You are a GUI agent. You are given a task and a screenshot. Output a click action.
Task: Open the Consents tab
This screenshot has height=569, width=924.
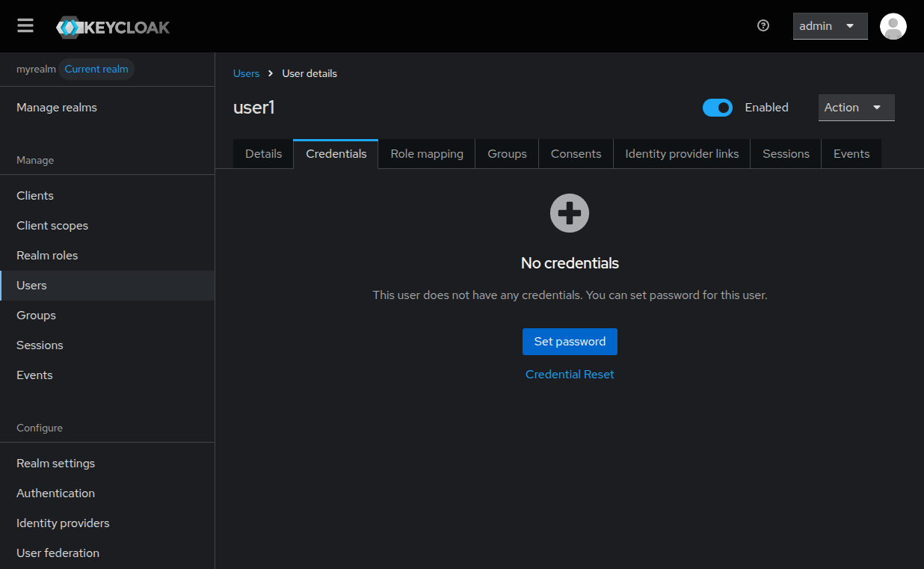pyautogui.click(x=576, y=154)
